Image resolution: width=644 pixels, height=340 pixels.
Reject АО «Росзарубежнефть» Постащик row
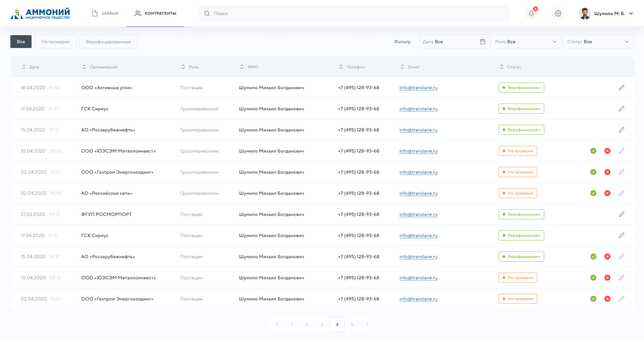607,257
